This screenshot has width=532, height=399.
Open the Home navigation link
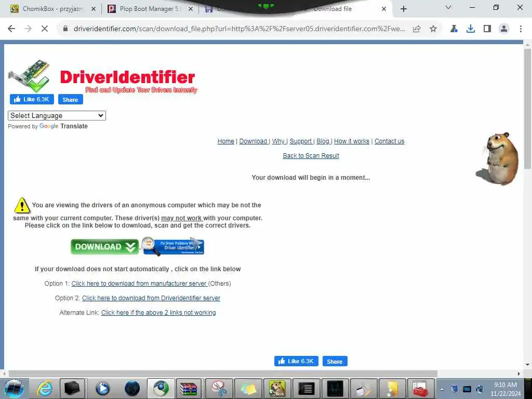(225, 141)
